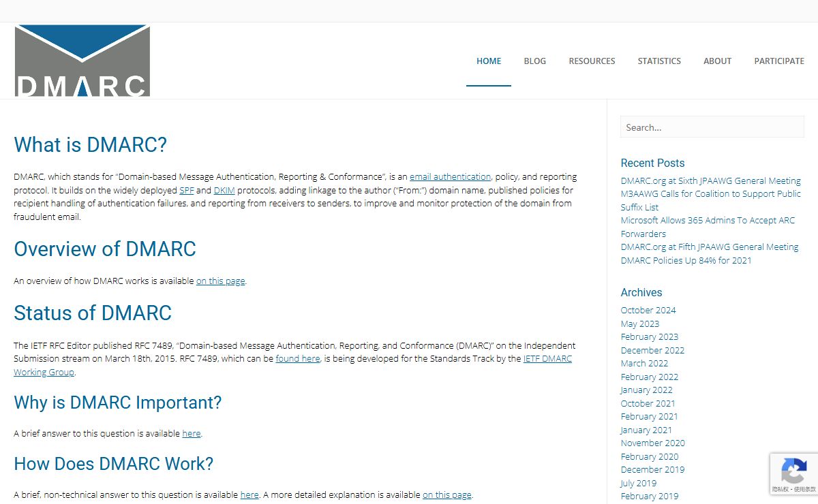Screen dimensions: 818x504
Task: Open the October 2021 archive
Action: [648, 403]
